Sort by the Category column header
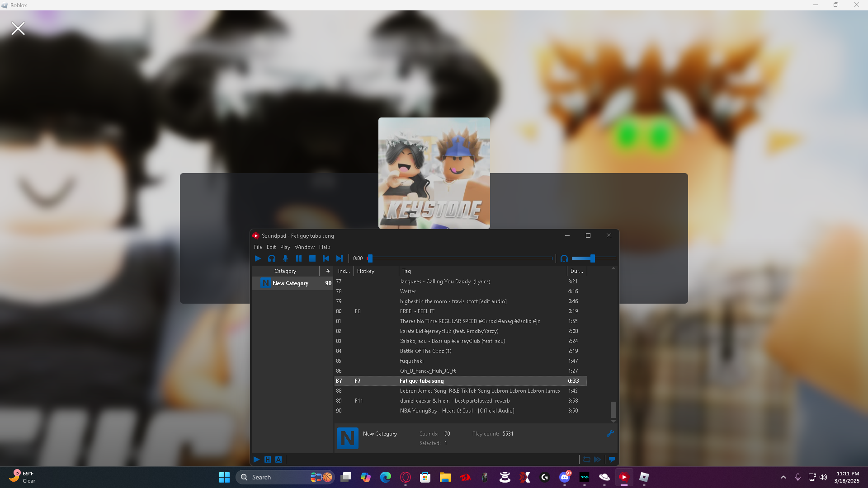The width and height of the screenshot is (868, 488). pos(285,271)
